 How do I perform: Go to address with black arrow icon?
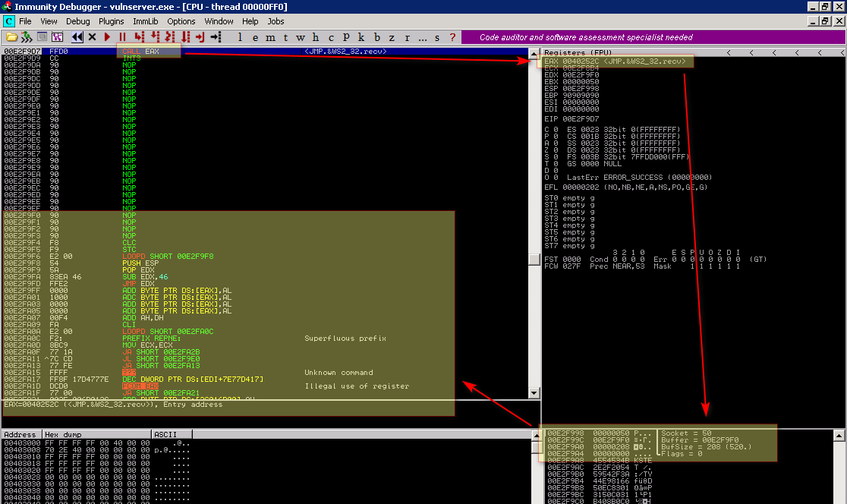pyautogui.click(x=216, y=36)
